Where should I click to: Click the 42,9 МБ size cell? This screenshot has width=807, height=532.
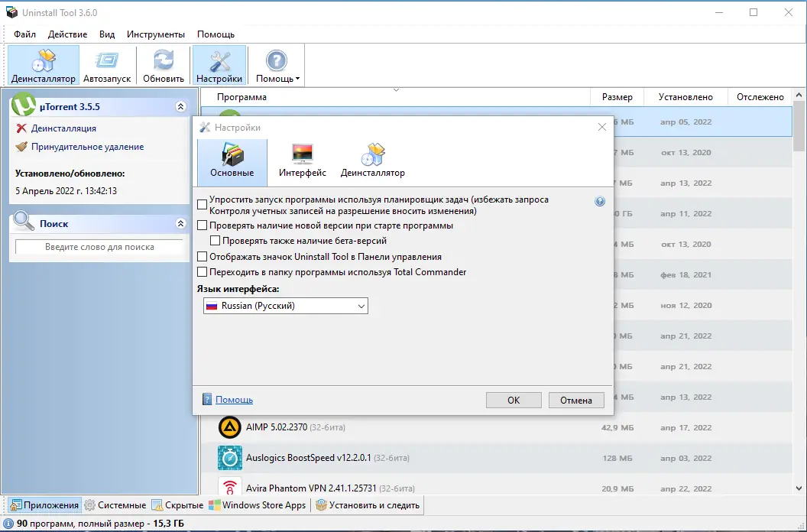[x=617, y=427]
